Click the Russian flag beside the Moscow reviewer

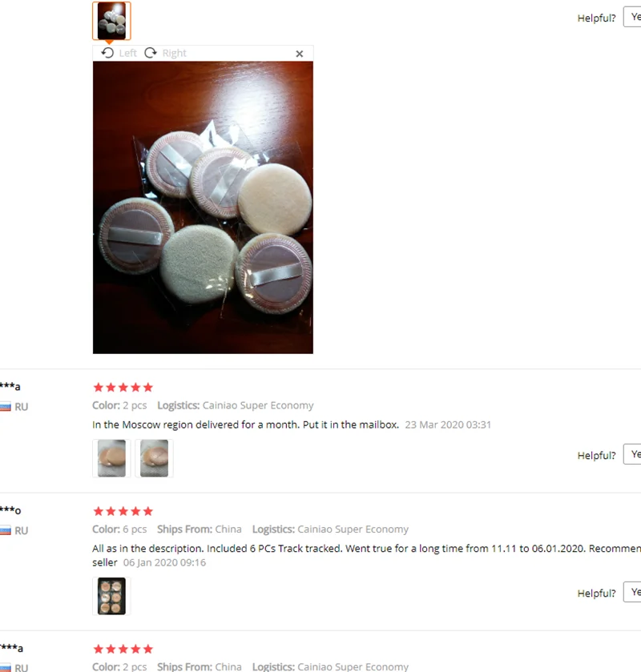pyautogui.click(x=5, y=406)
